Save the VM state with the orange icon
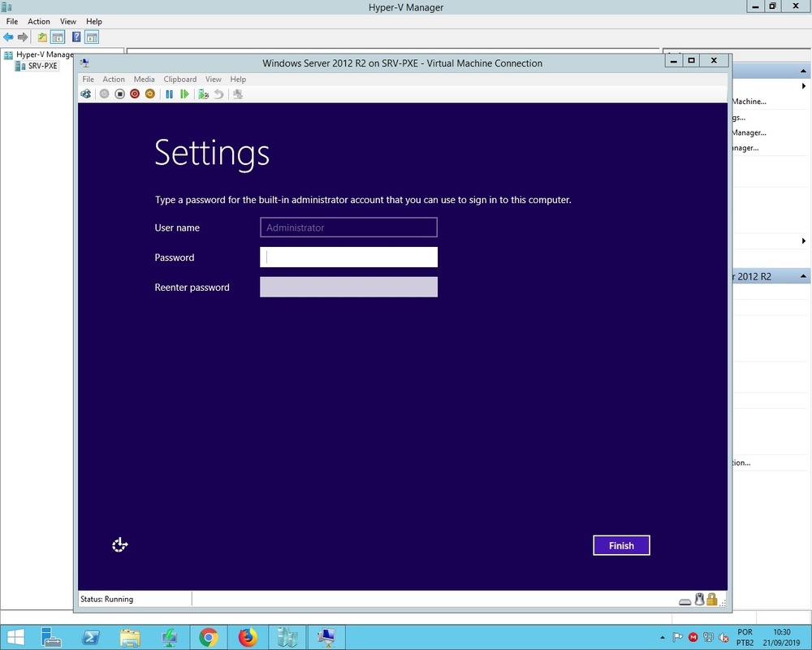The width and height of the screenshot is (812, 650). (149, 93)
